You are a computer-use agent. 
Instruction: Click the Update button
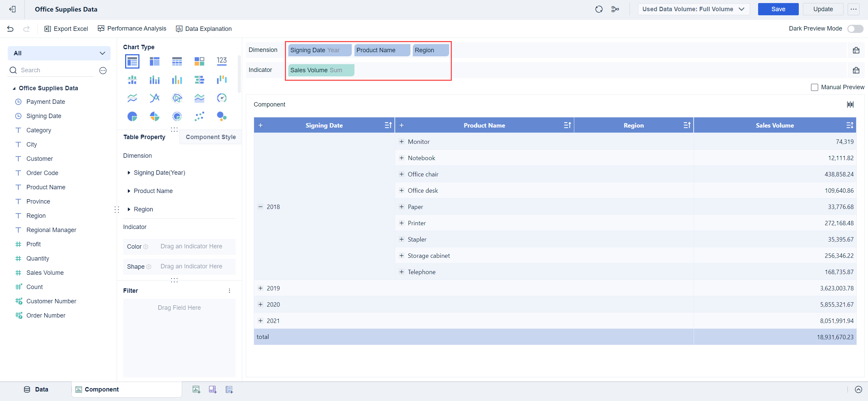click(823, 9)
